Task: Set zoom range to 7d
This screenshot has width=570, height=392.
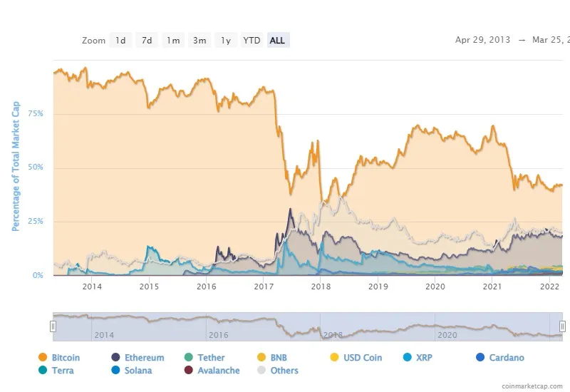Action: pos(147,41)
